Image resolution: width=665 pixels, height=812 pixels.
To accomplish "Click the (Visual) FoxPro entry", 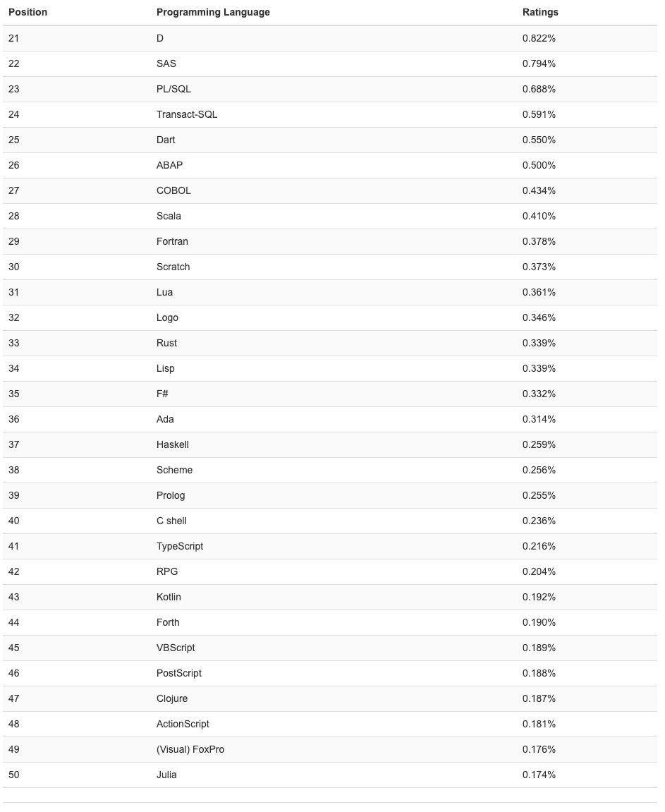I will point(190,749).
